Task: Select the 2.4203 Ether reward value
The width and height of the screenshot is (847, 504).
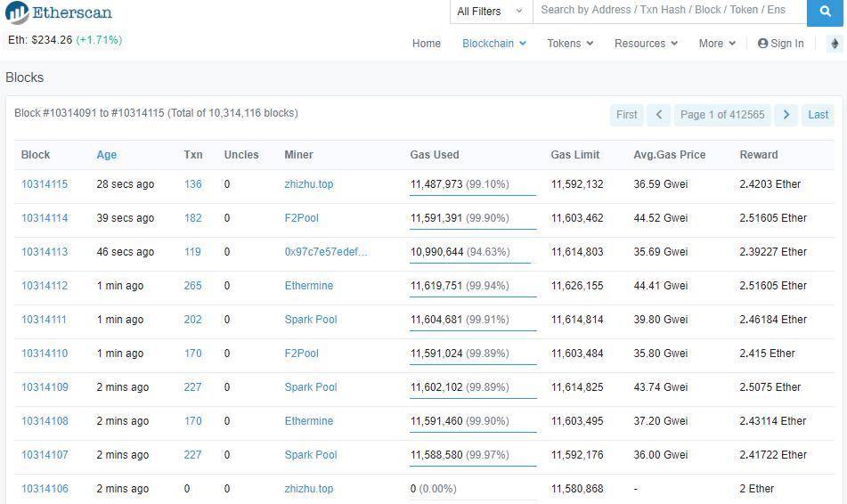Action: pos(770,184)
